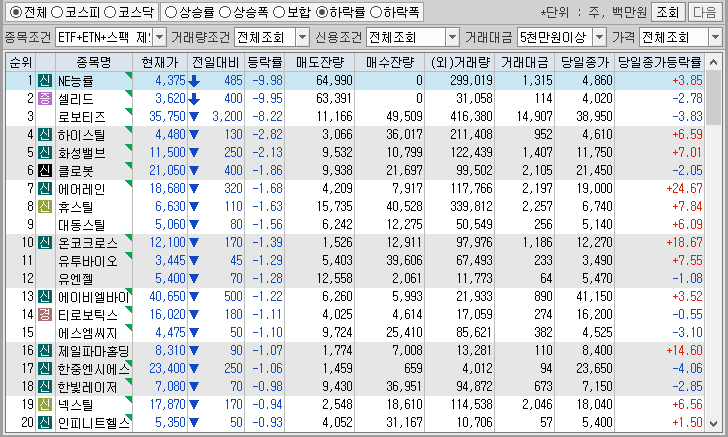Sort by 순위 column header
Screen dimensions: 728x437
point(20,62)
